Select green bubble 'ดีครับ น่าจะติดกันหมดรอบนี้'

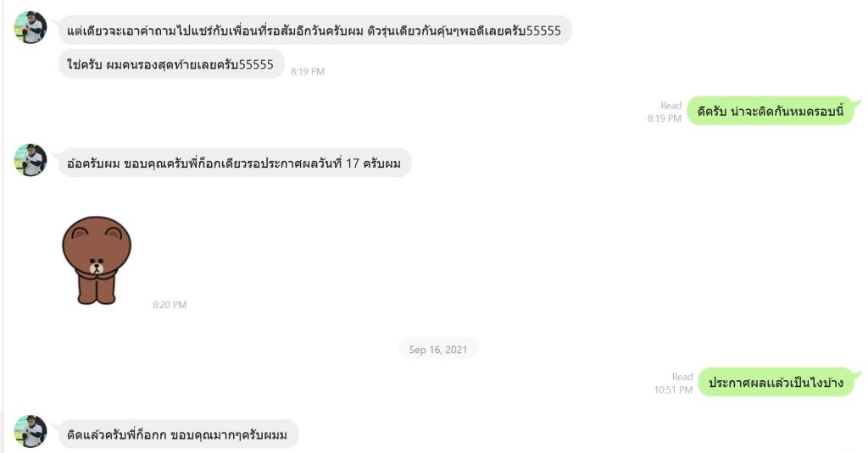[x=771, y=111]
